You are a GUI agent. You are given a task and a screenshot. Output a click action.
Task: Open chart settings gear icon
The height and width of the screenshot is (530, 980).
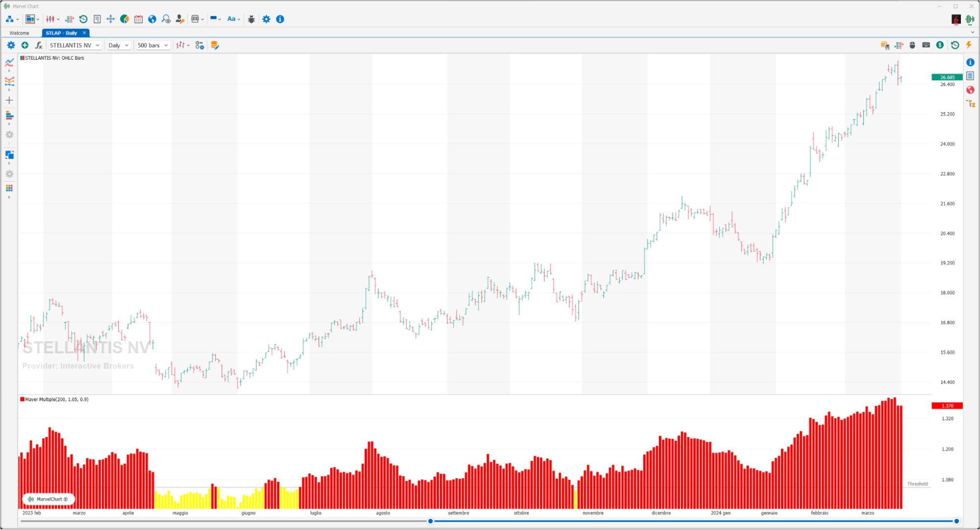pos(11,45)
